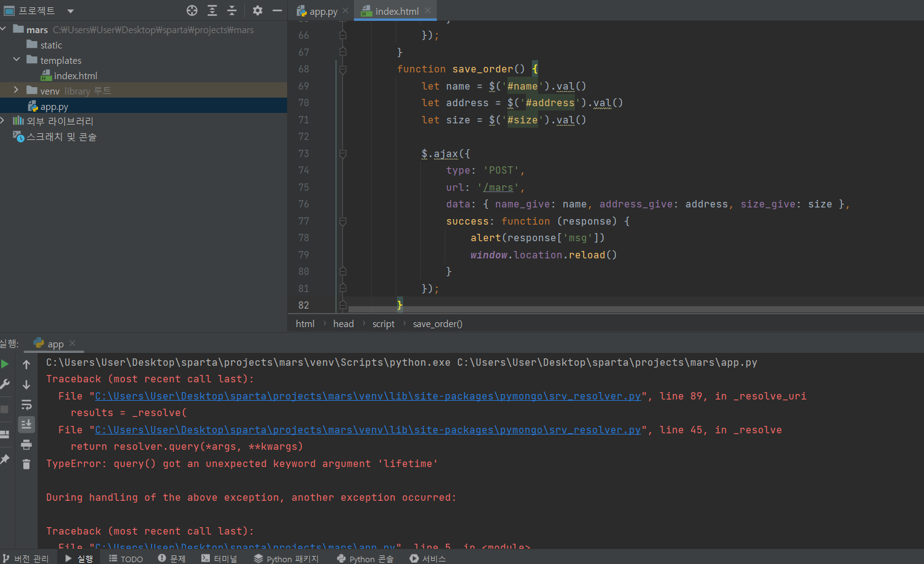Open the TODO tool window
924x564 pixels.
tap(126, 558)
